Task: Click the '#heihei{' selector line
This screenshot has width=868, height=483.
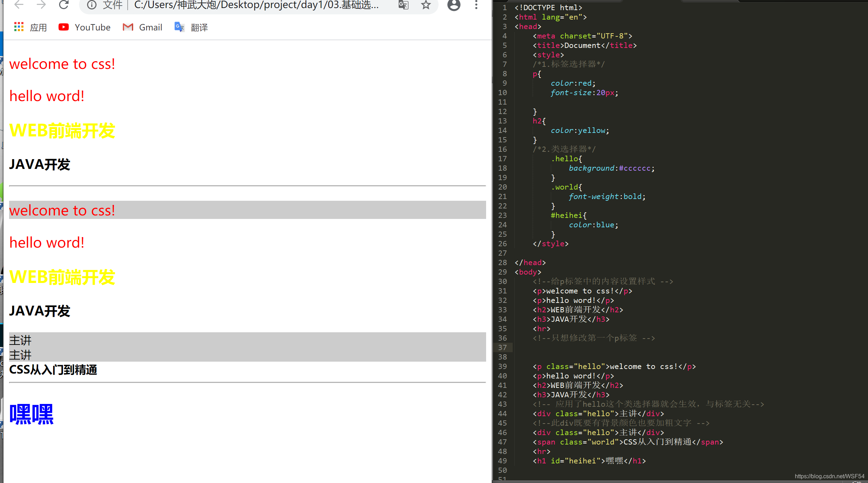Action: 569,215
